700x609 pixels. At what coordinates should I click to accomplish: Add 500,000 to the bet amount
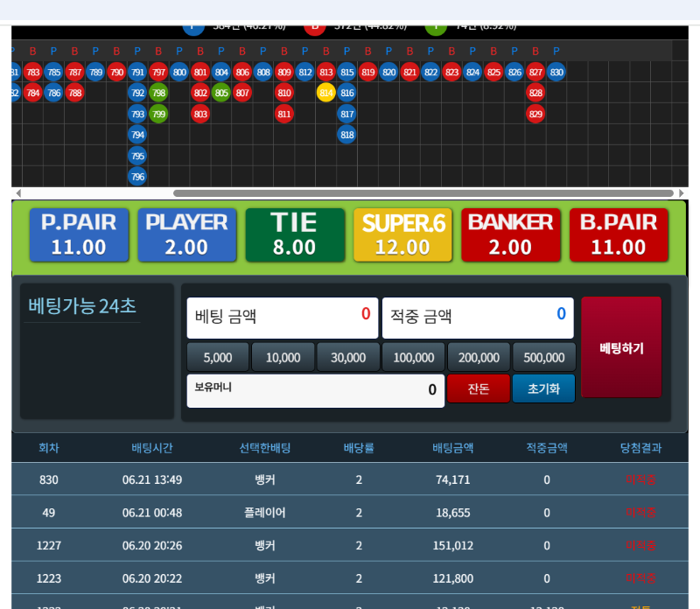coord(543,357)
